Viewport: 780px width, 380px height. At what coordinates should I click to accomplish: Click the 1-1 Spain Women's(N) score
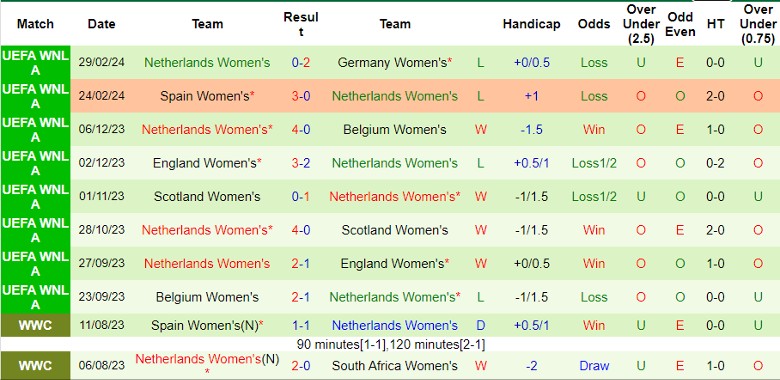pos(301,325)
